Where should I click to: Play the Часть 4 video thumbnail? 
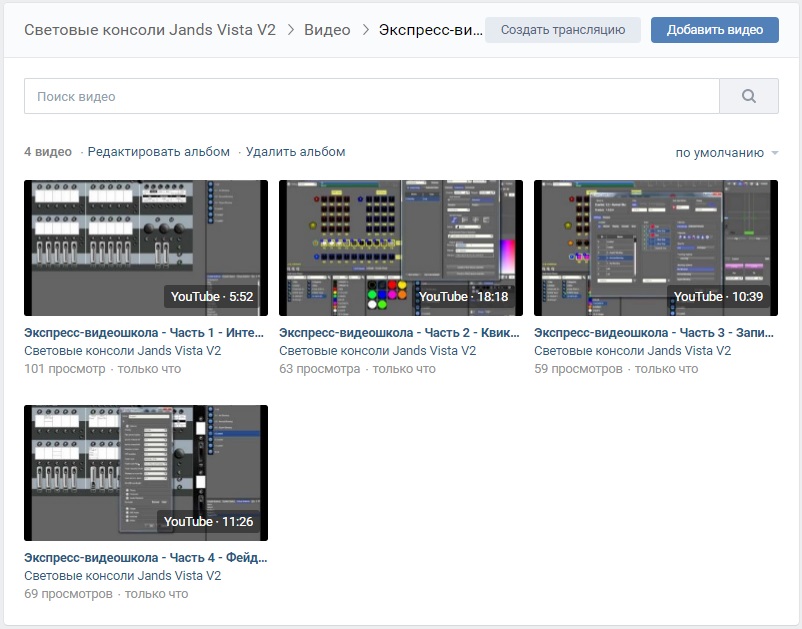146,472
